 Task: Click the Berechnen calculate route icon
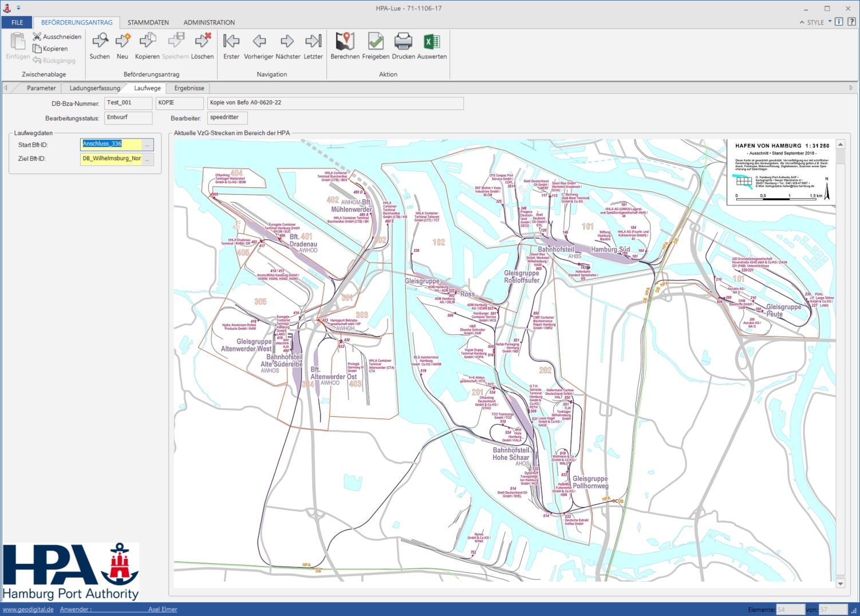[345, 41]
